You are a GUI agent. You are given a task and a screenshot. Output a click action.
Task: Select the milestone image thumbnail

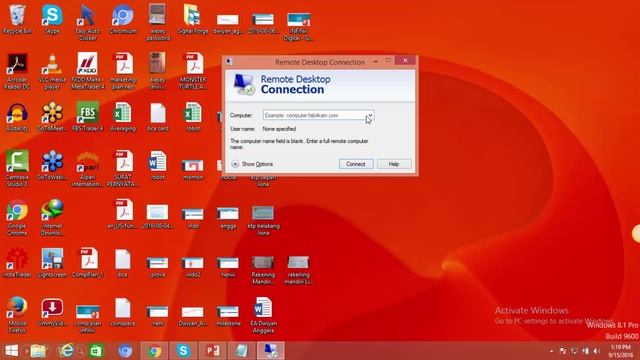[x=228, y=316]
